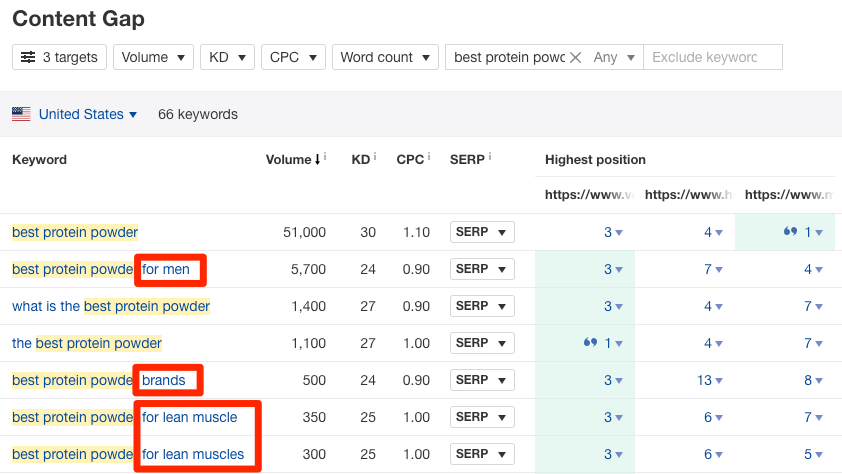Expand the Volume filter dropdown

pyautogui.click(x=153, y=58)
